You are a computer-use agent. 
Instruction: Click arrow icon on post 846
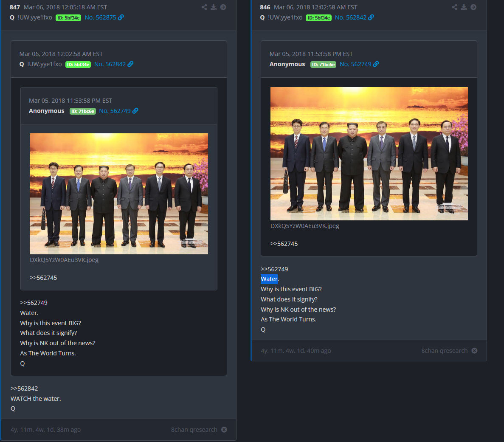tap(473, 7)
